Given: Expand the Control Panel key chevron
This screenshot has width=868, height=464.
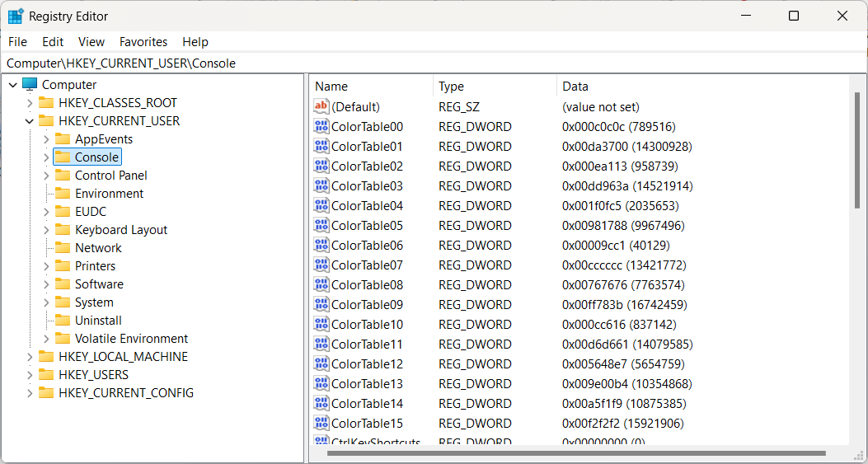Looking at the screenshot, I should click(46, 176).
